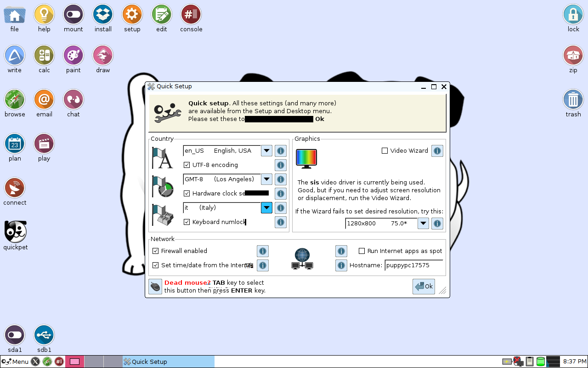Click the taskbar console launcher icon
The height and width of the screenshot is (368, 588).
(x=59, y=362)
